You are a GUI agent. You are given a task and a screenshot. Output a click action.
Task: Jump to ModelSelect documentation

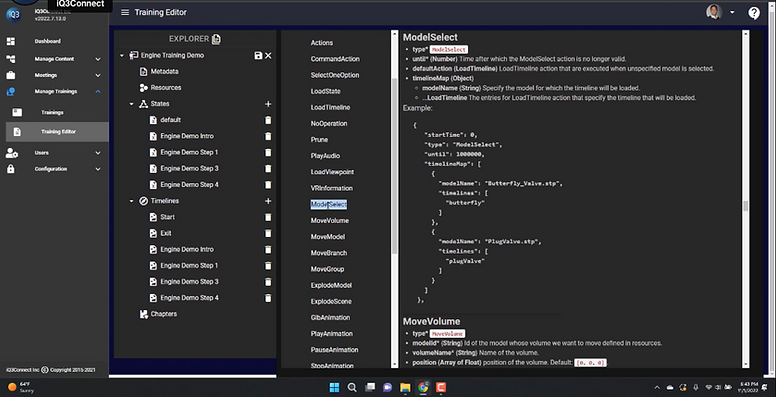coord(329,204)
